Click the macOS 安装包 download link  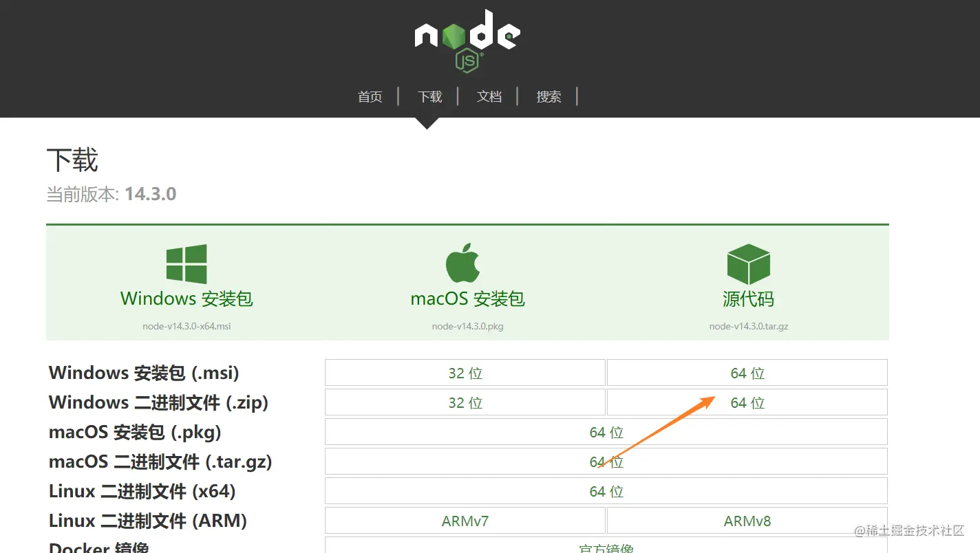pyautogui.click(x=467, y=299)
